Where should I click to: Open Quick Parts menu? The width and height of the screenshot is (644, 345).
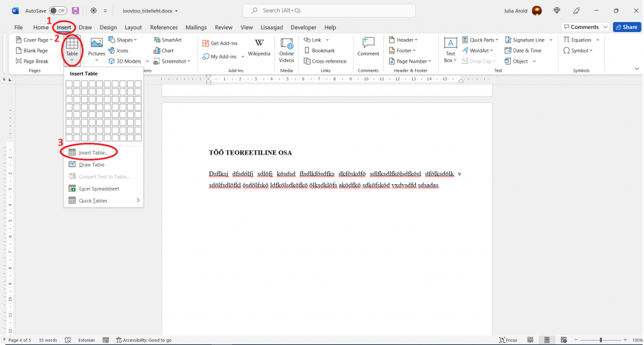(x=480, y=40)
